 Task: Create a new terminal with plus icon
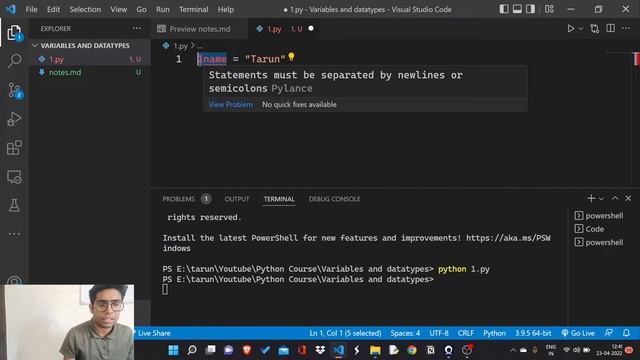[x=591, y=198]
